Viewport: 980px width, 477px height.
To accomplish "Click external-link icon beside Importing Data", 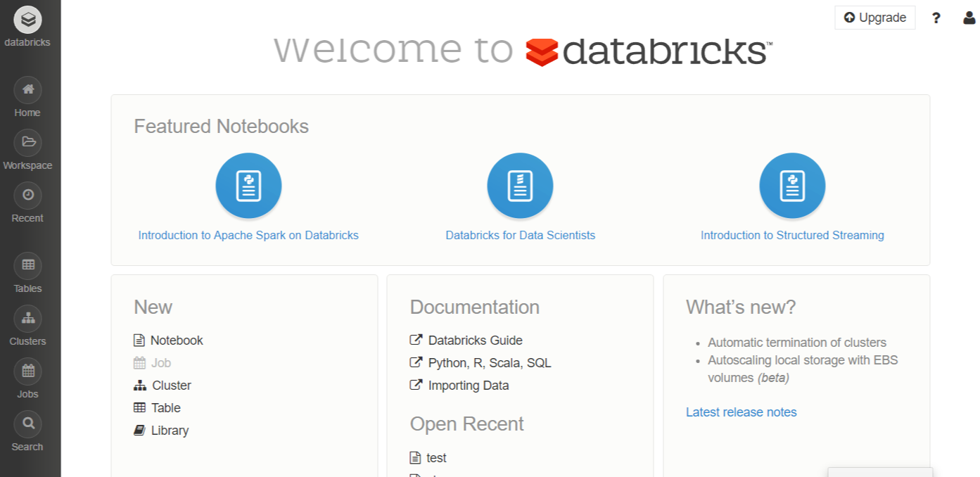I will 416,386.
